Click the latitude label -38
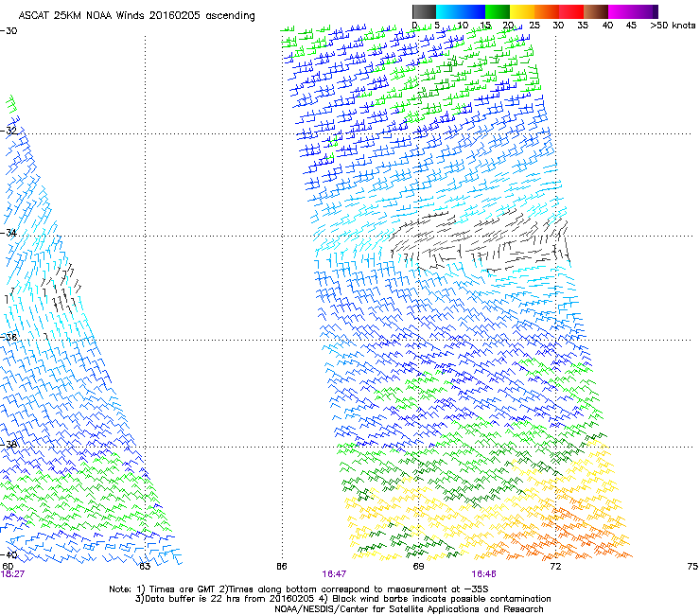Image resolution: width=700 pixels, height=615 pixels. pyautogui.click(x=9, y=445)
